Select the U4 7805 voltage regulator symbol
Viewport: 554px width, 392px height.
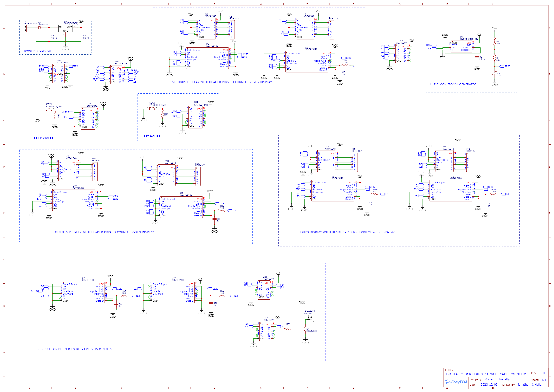click(65, 28)
